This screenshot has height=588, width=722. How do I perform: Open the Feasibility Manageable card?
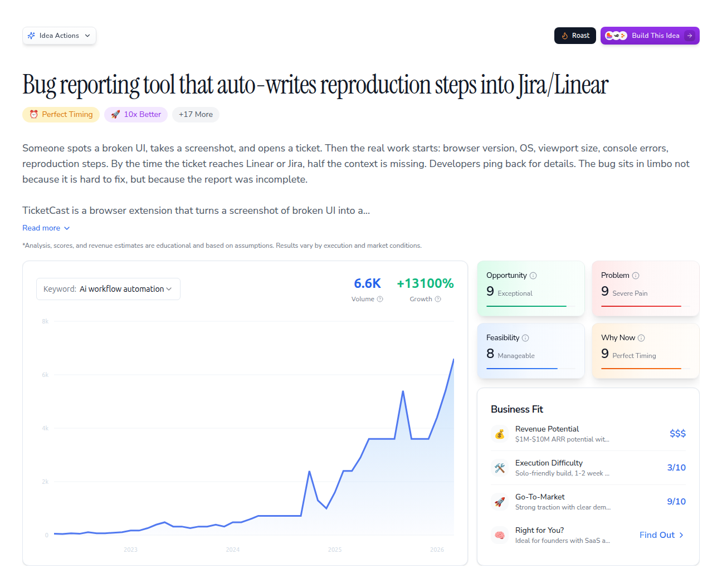tap(531, 351)
